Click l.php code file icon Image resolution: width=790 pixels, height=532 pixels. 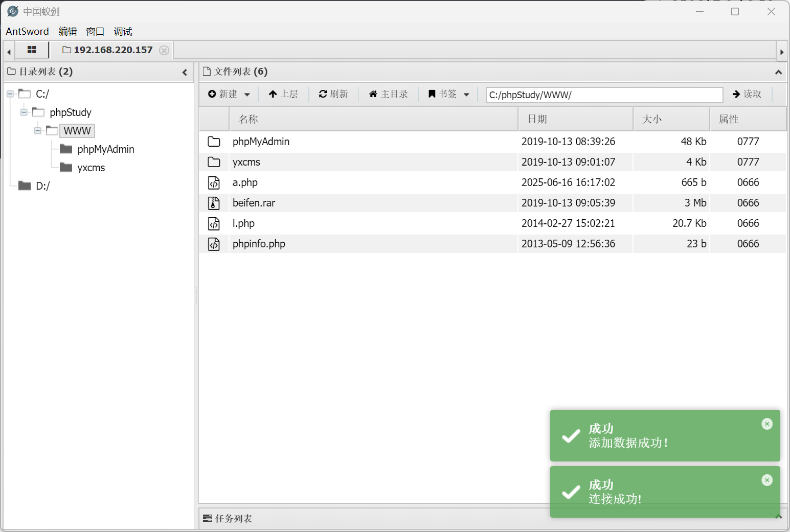(x=214, y=223)
